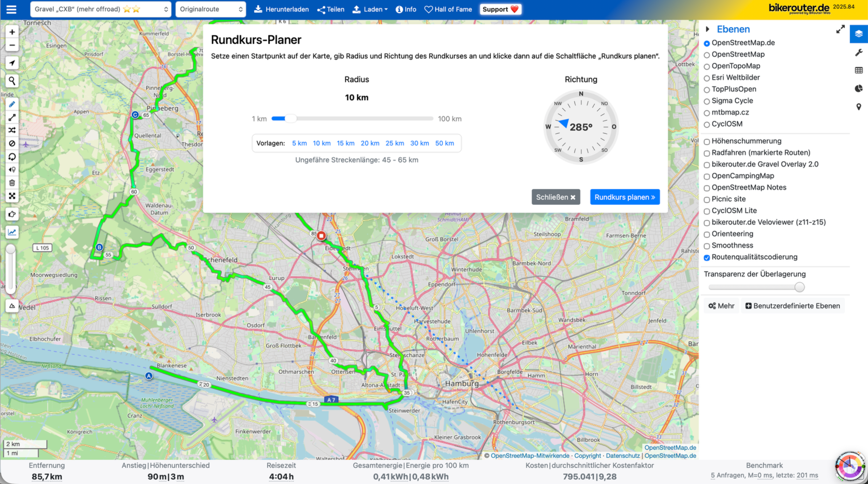Viewport: 868px width, 484px height.
Task: Open the hamburger main menu
Action: pyautogui.click(x=11, y=9)
